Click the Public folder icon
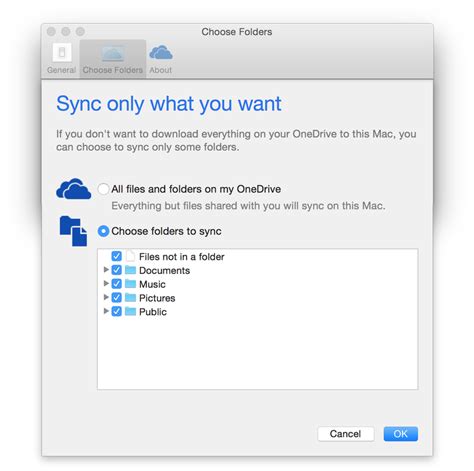Screen dimensions: 474x471 (x=130, y=311)
